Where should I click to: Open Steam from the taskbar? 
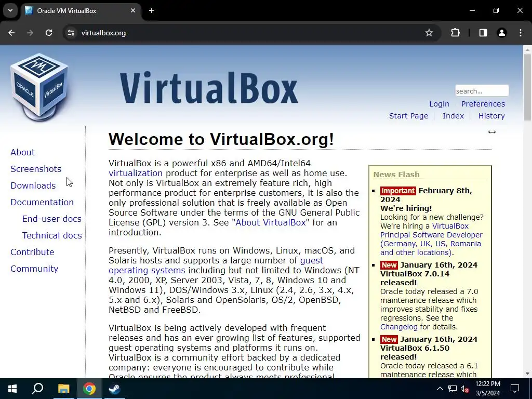click(x=114, y=389)
